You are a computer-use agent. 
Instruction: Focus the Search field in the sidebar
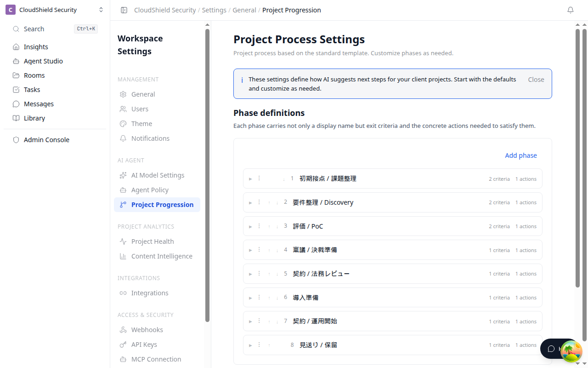[55, 29]
